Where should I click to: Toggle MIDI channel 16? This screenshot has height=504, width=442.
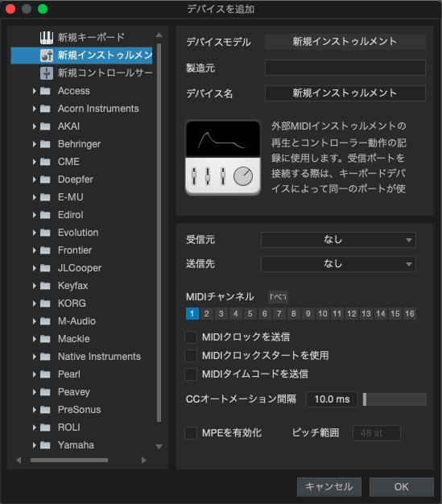(410, 314)
